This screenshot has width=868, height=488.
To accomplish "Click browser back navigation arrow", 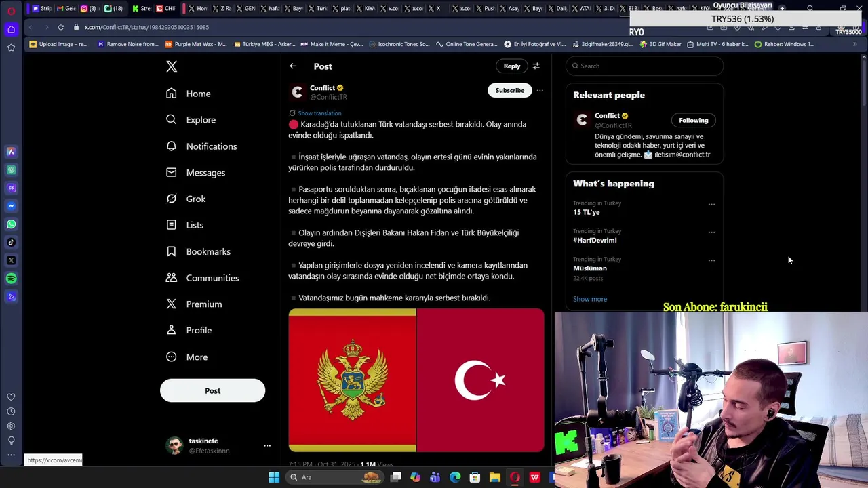I will [x=30, y=27].
